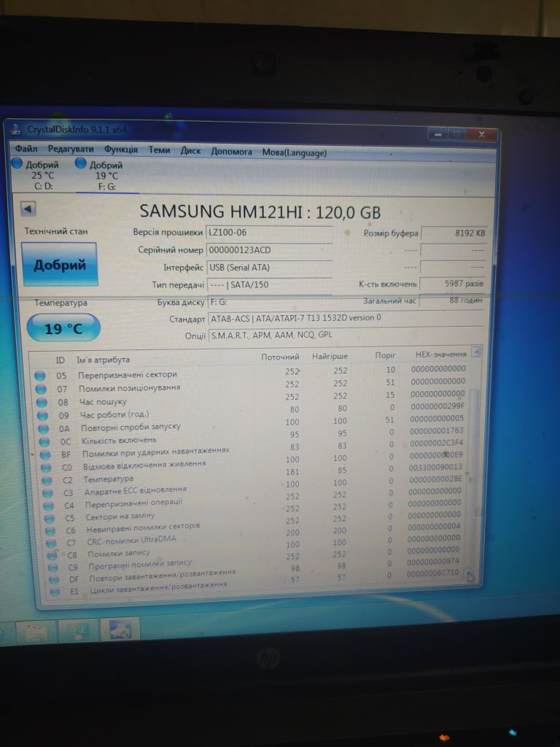Open the second taskbar icon next to folder
Screen dimensions: 560x747
click(77, 631)
